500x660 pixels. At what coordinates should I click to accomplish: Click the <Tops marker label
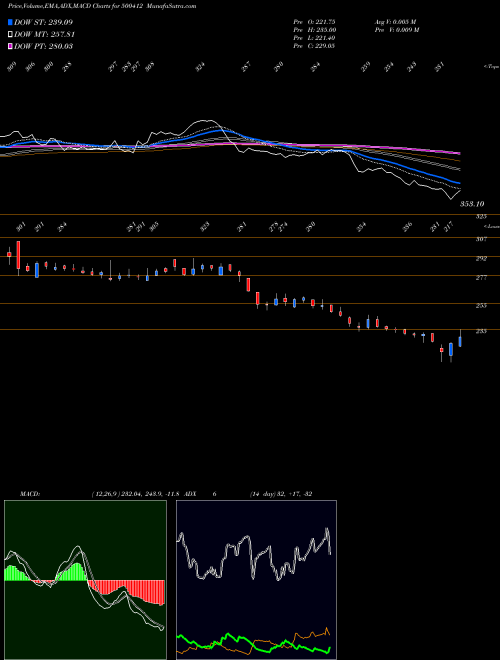[x=491, y=67]
